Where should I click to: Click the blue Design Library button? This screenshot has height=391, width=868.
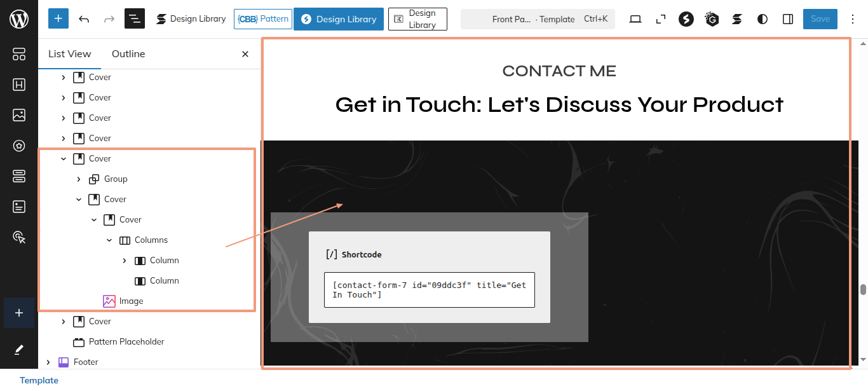338,19
